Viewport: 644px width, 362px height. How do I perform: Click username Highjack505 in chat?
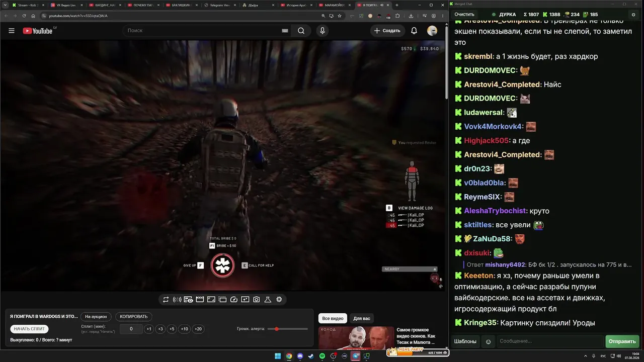click(x=486, y=141)
